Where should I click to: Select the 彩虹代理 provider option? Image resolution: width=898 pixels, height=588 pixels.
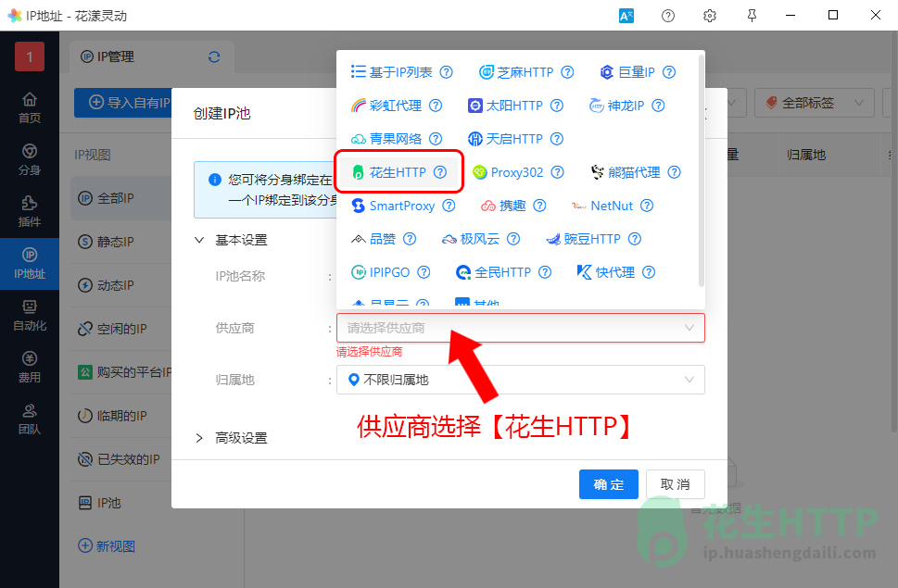(x=386, y=106)
